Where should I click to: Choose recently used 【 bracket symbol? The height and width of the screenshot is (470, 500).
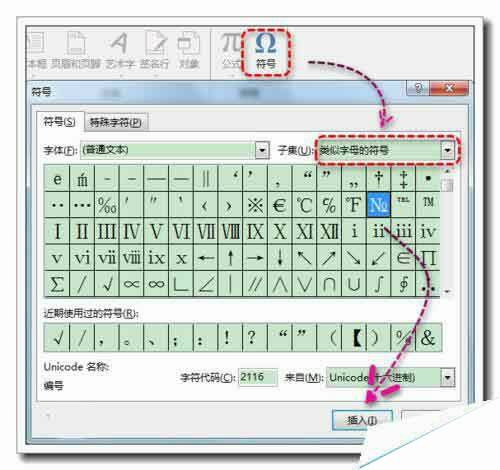tap(354, 337)
